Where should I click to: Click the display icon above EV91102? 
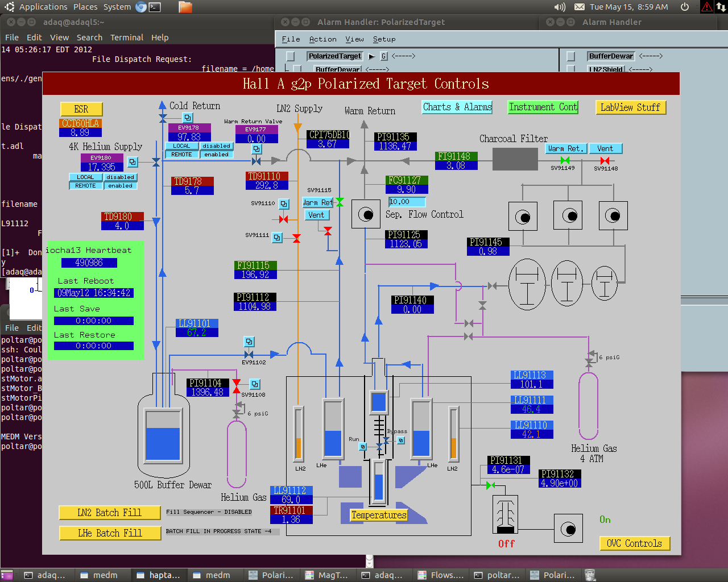(249, 342)
